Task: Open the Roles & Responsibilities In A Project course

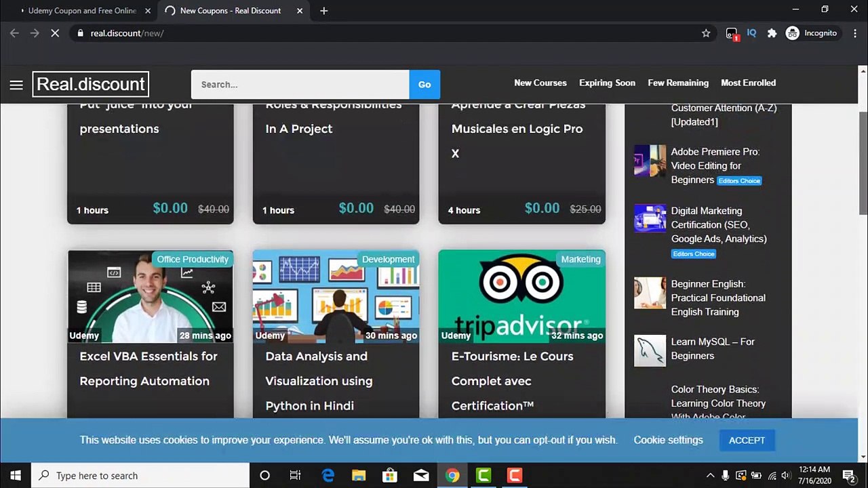Action: 333,117
